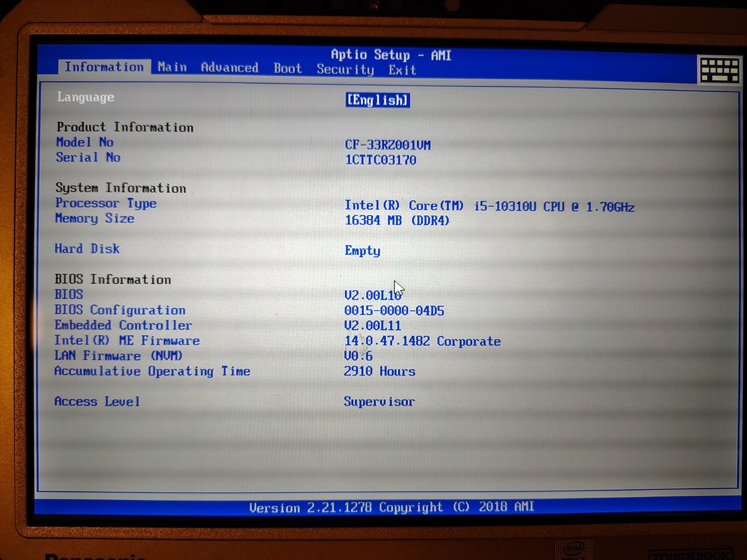The image size is (747, 560).
Task: Select the Information tab
Action: point(104,67)
